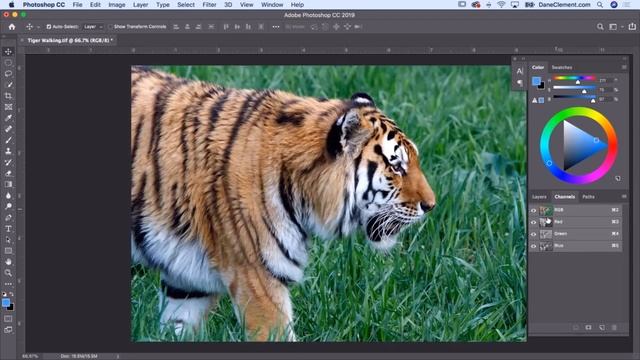Open the Window menu

pyautogui.click(x=272, y=5)
